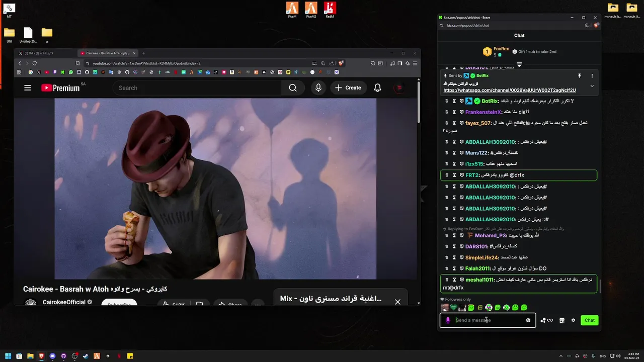Open the chat shop storefront icon
Screen dimensions: 644x362
[562, 320]
